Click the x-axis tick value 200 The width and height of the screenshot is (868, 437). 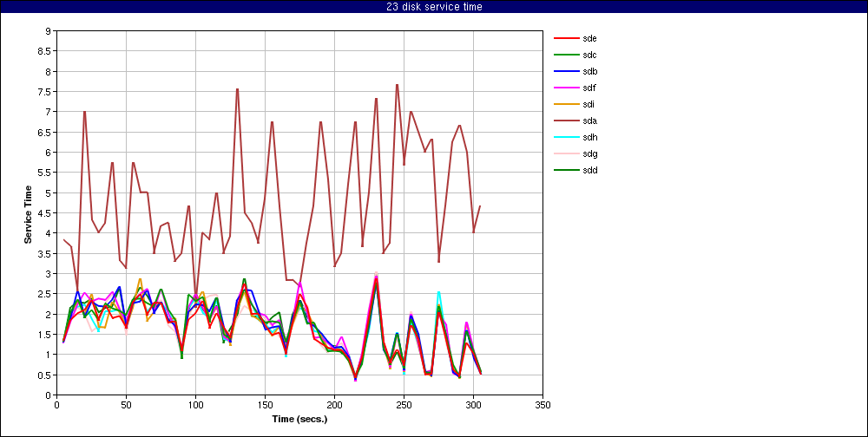click(334, 405)
